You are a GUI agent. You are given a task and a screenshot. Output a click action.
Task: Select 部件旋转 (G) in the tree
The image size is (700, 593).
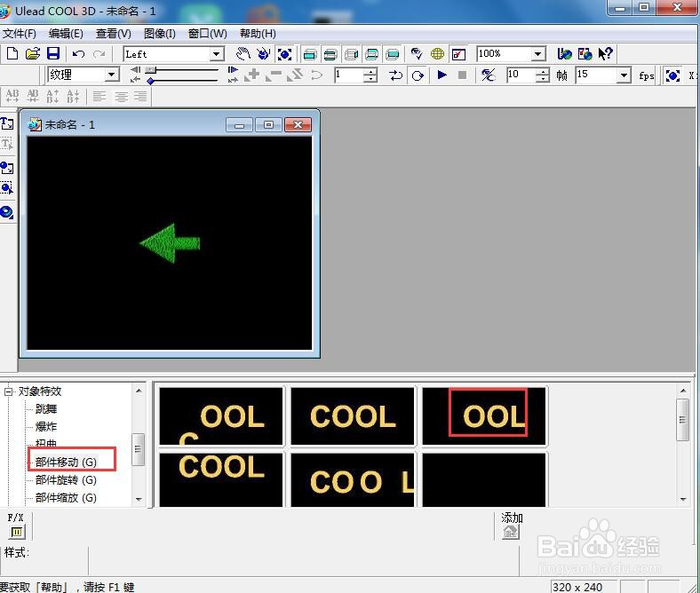click(66, 479)
